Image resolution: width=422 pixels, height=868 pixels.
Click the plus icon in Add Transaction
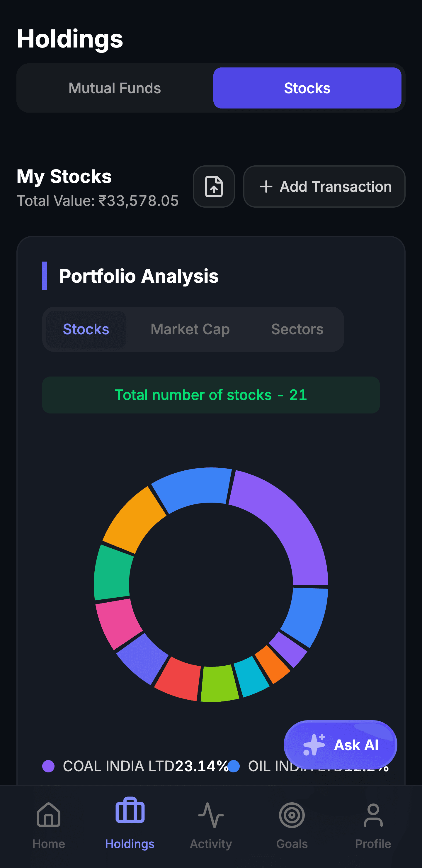click(x=266, y=186)
